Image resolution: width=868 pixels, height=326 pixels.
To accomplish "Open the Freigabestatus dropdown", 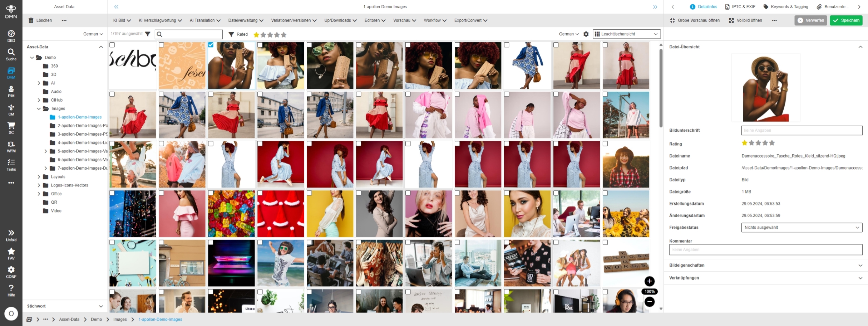I will 801,228.
